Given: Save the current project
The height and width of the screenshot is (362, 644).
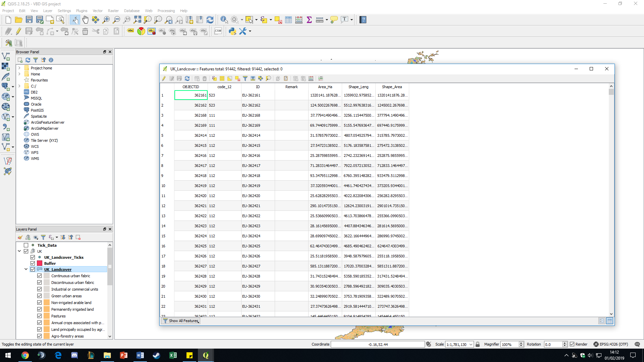Looking at the screenshot, I should [29, 20].
